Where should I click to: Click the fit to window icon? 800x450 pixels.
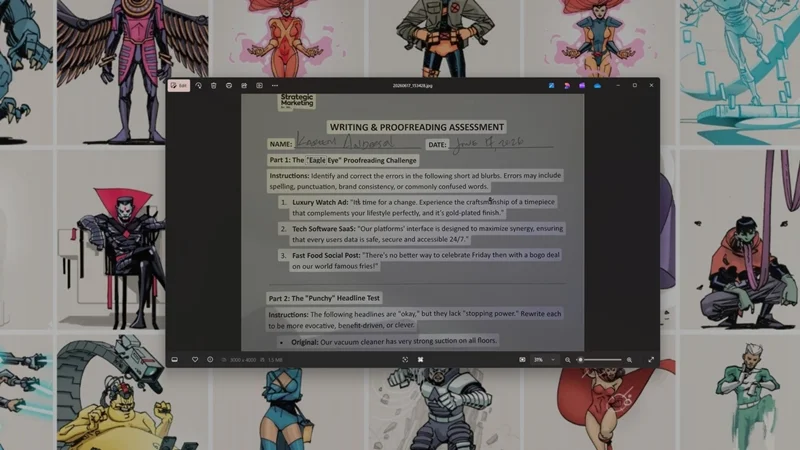pos(522,360)
